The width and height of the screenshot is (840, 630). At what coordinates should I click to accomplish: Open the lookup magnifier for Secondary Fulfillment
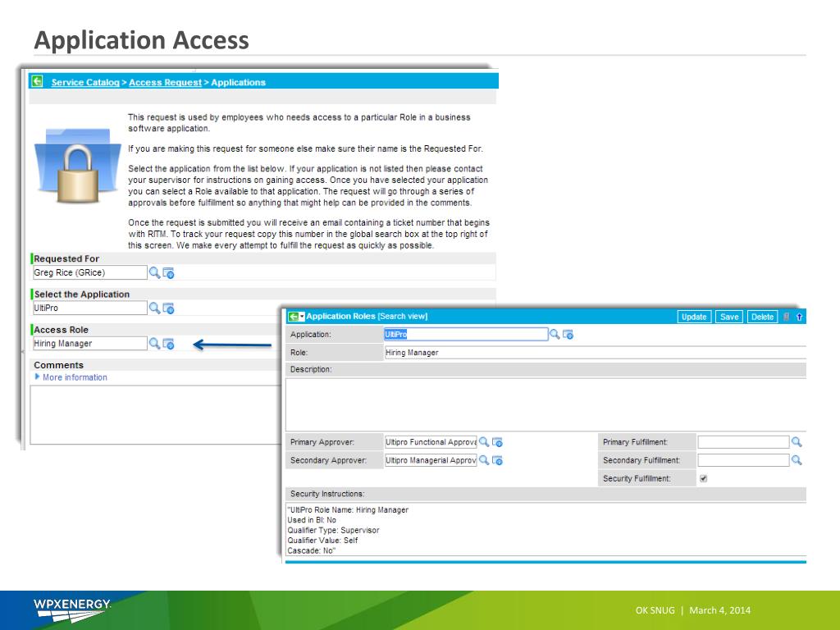(797, 460)
